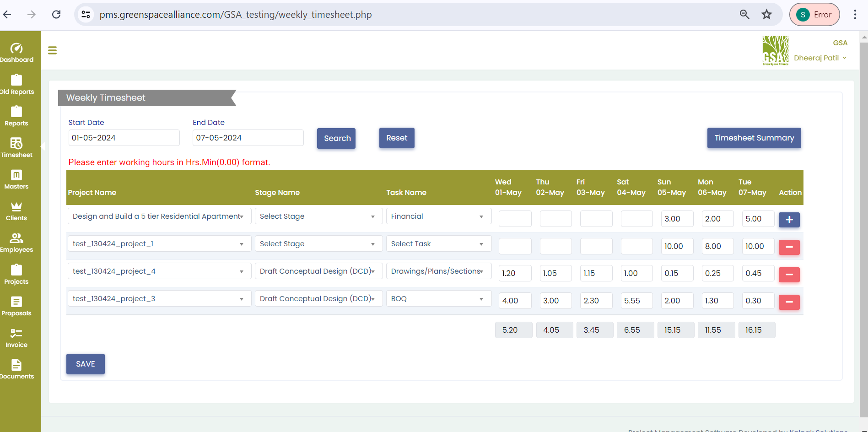Expand the Dheeraj Patil user menu
Viewport: 868px width, 432px height.
820,58
